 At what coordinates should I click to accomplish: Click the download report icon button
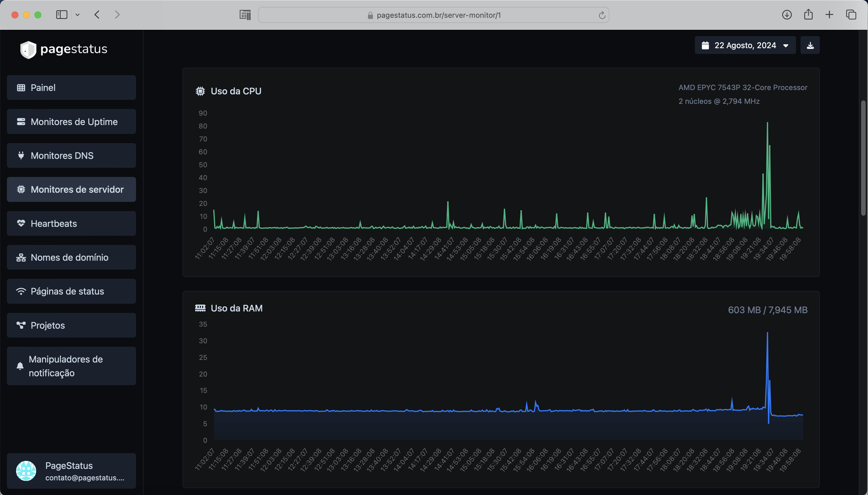(810, 45)
